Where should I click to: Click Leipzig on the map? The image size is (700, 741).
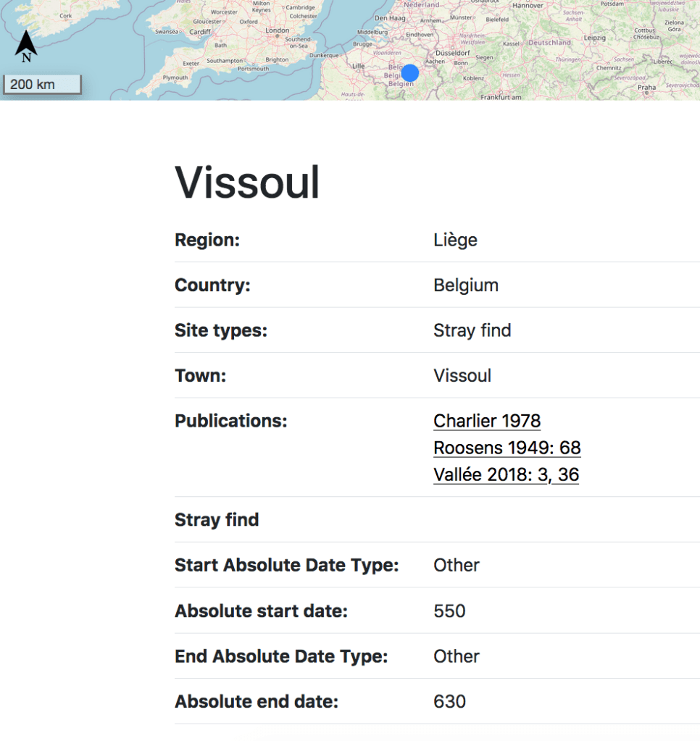coord(595,38)
